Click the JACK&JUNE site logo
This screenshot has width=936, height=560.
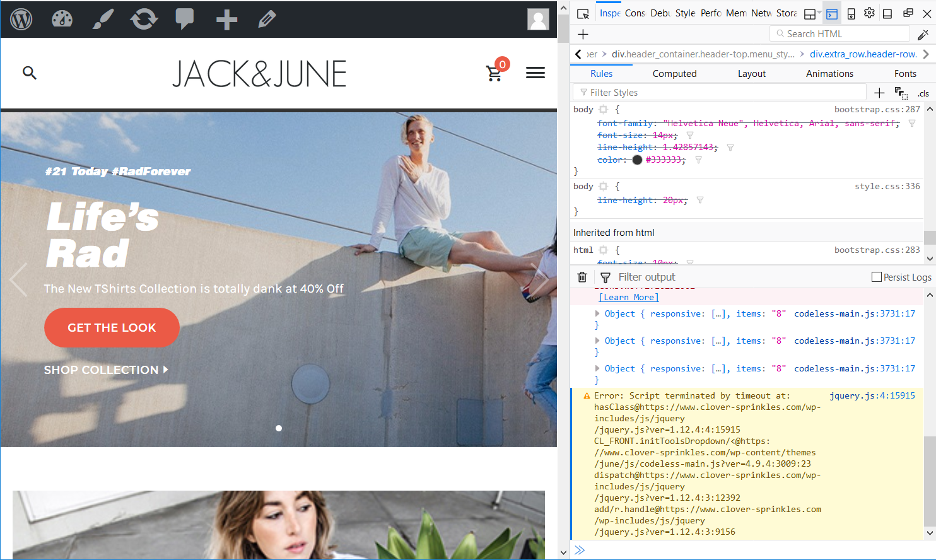coord(259,74)
